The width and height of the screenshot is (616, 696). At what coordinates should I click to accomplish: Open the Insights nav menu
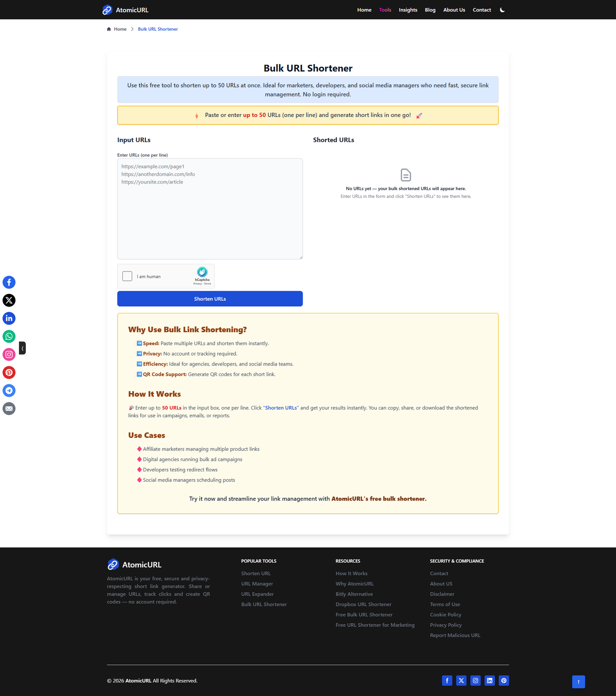[x=408, y=10]
